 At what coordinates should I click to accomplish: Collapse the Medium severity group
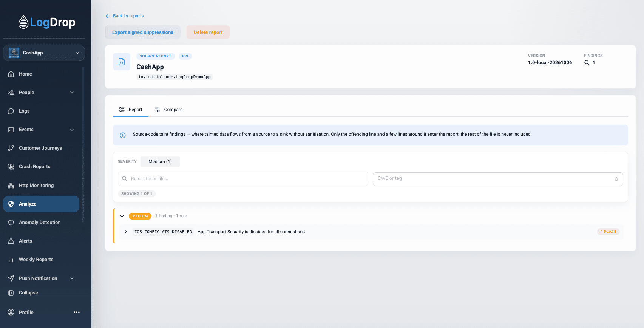[x=122, y=216]
